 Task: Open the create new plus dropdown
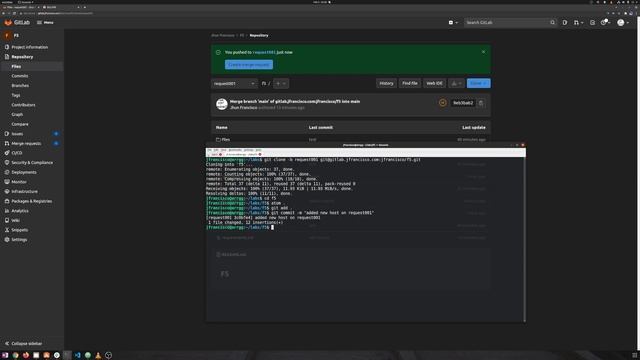[453, 22]
